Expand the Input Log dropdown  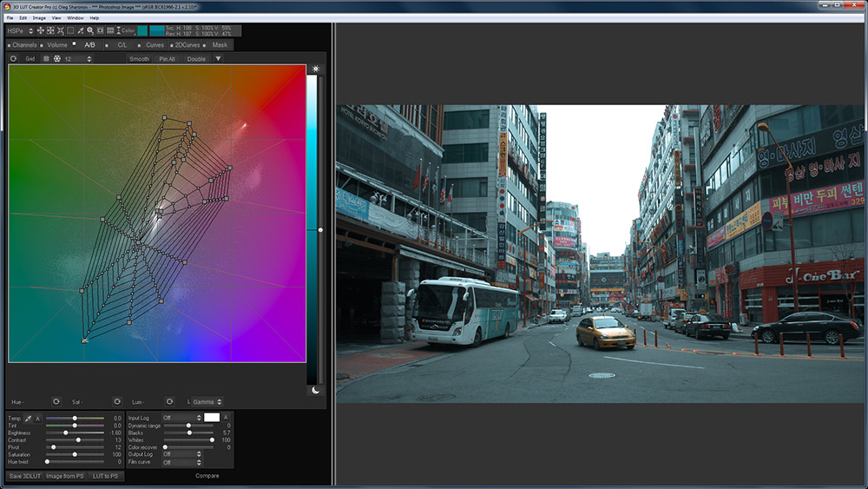[181, 418]
